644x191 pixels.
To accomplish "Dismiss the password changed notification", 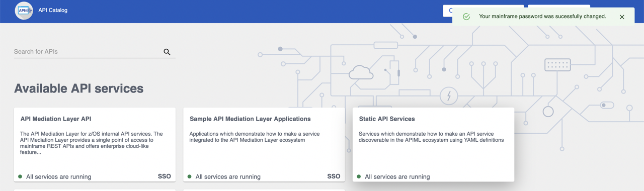I will click(x=622, y=17).
